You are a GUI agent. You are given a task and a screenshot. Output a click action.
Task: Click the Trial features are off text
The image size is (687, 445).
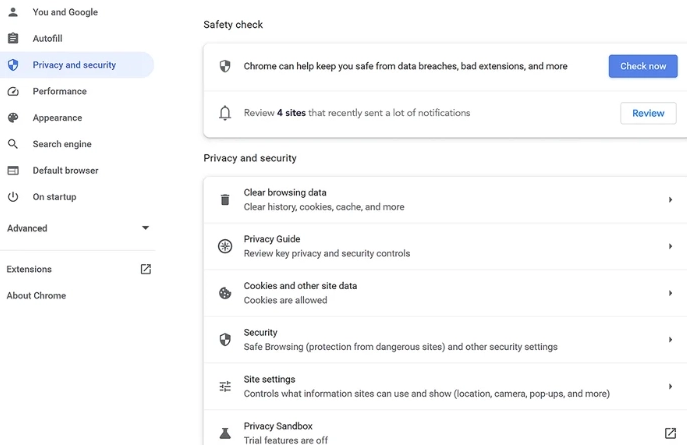[x=286, y=440]
